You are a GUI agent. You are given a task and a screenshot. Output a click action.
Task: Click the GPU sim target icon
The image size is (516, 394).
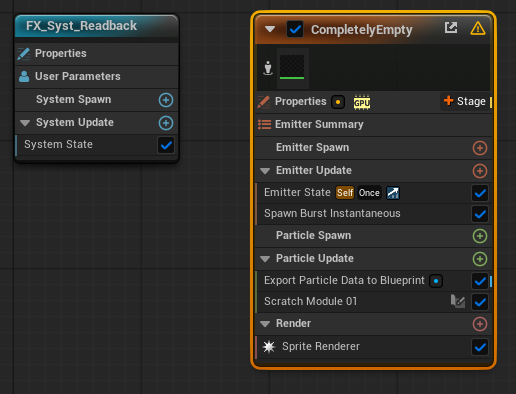click(362, 102)
